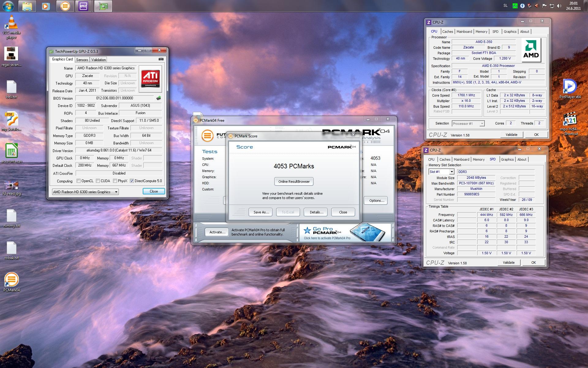The height and width of the screenshot is (368, 588).
Task: Open network connection tray icon
Action: tap(552, 6)
